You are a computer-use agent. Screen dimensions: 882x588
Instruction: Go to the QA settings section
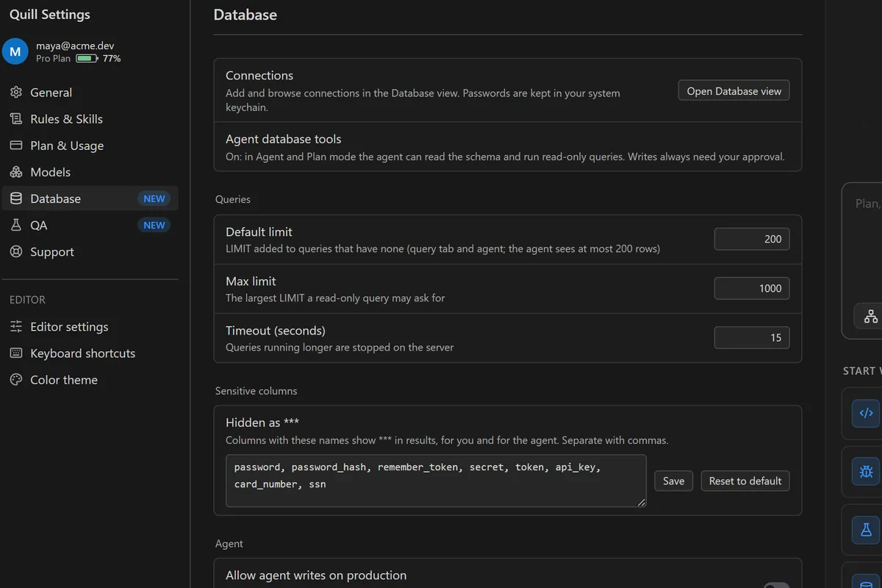(x=90, y=225)
